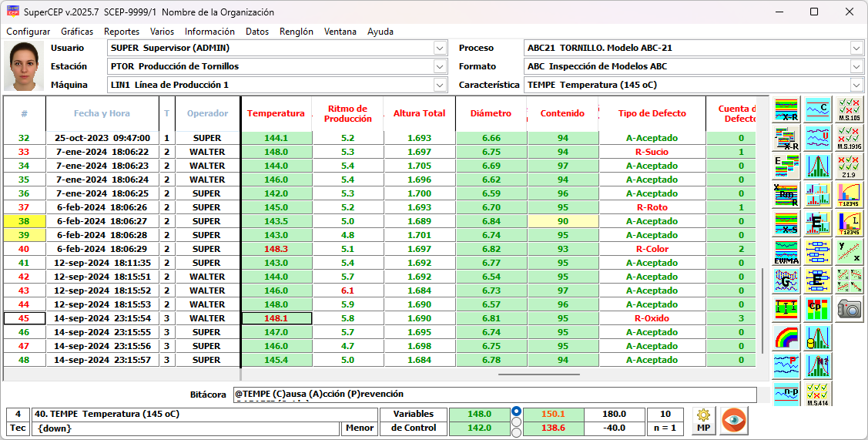
Task: Open the rainbow chart icon
Action: [x=786, y=337]
